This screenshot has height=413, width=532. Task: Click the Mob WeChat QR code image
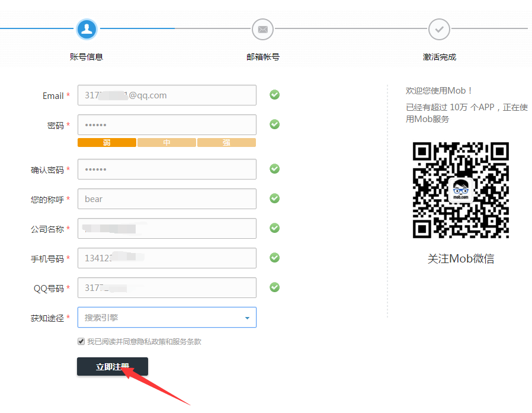click(461, 190)
